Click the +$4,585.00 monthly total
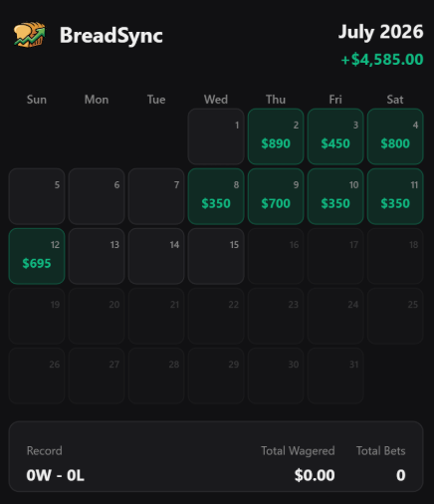The image size is (434, 504). tap(382, 60)
